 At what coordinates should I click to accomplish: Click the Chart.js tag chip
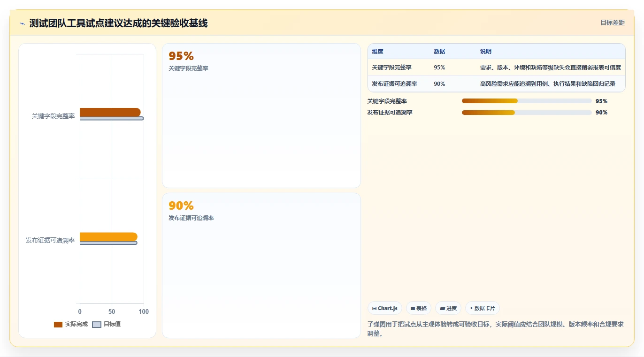point(385,308)
